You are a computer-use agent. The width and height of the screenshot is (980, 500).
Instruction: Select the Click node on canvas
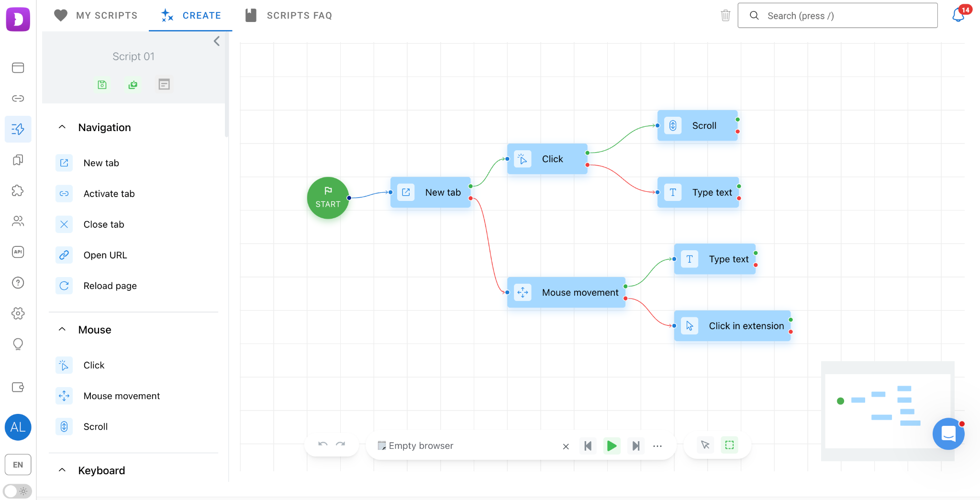pos(547,159)
